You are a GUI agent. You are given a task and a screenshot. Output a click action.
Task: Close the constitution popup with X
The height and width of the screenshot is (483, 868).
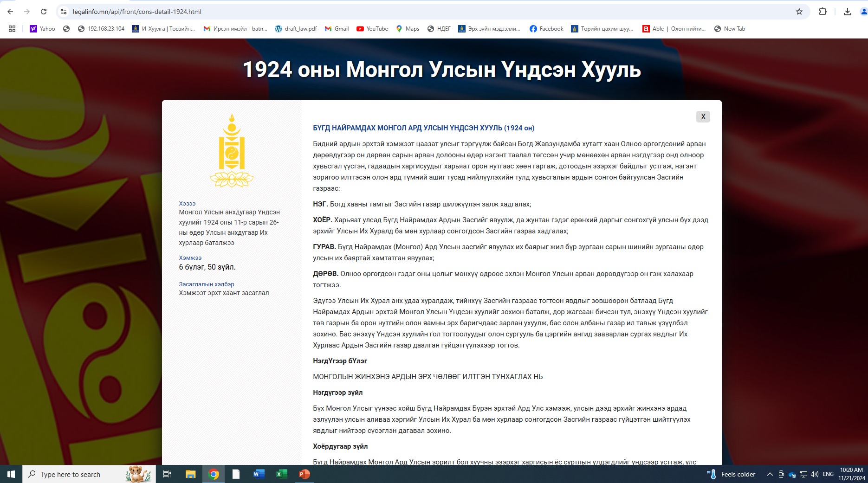[x=703, y=116]
